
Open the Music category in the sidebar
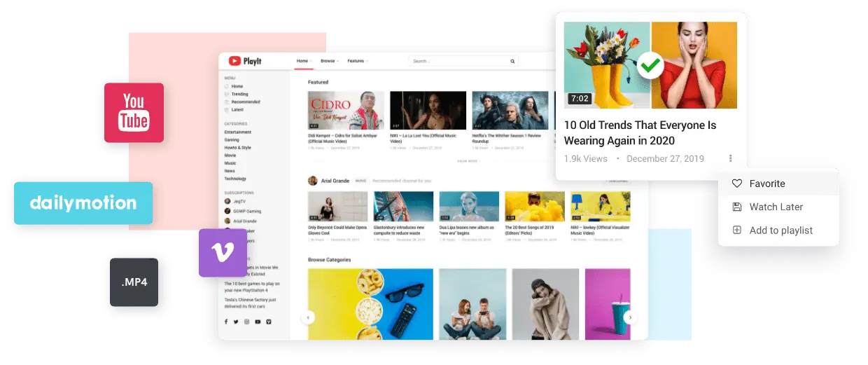coord(230,163)
